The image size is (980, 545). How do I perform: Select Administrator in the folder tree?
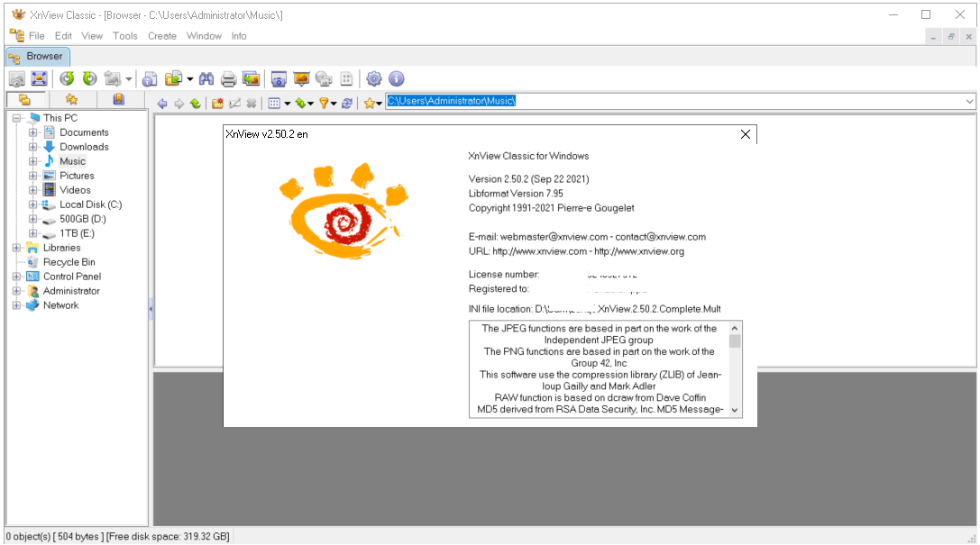(x=71, y=291)
